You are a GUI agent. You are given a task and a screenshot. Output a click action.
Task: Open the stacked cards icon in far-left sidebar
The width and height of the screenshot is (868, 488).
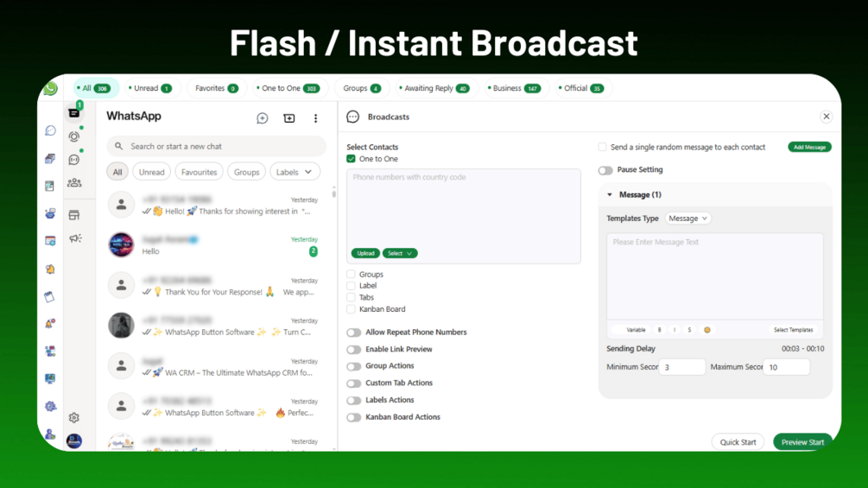[x=50, y=159]
